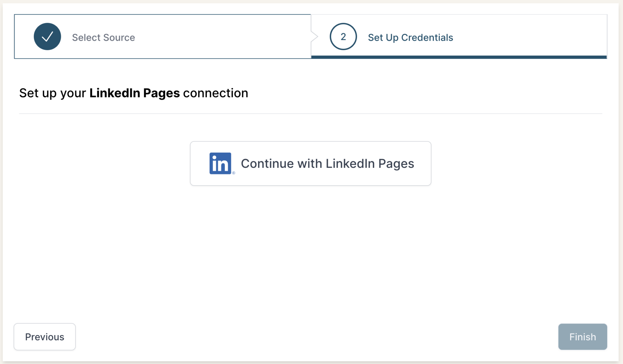The height and width of the screenshot is (364, 623).
Task: Click the progress bar under step 2
Action: pyautogui.click(x=456, y=57)
